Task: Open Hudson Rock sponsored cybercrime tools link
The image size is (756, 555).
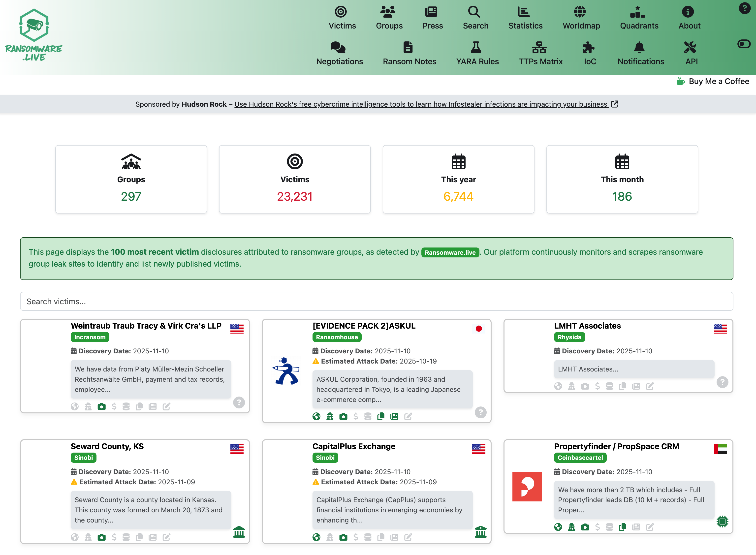Action: (421, 104)
